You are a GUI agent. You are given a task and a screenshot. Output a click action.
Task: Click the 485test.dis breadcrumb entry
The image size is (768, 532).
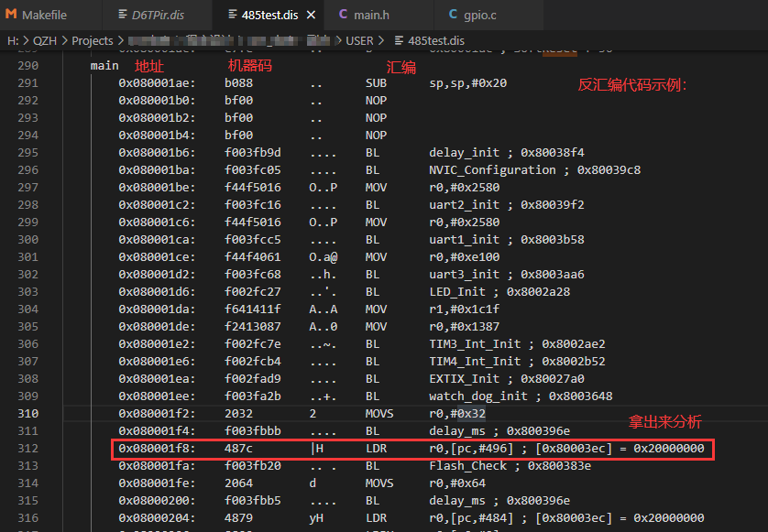pos(436,40)
